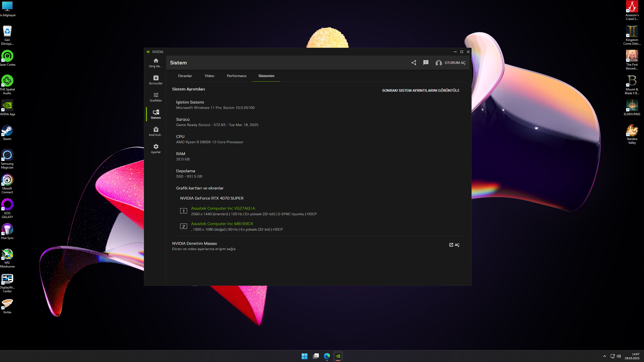
Task: Open Asustek Computer Inc MB169CK link
Action: [x=222, y=224]
